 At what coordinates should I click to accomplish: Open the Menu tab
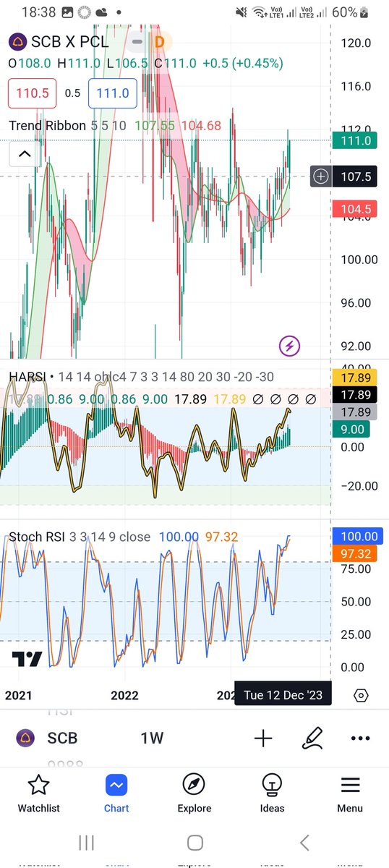(350, 793)
